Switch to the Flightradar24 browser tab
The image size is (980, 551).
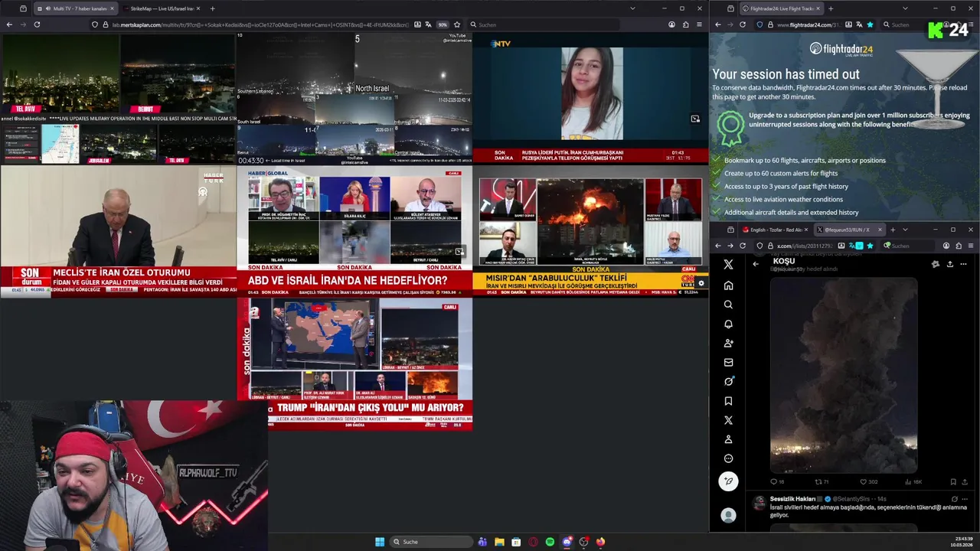(781, 8)
